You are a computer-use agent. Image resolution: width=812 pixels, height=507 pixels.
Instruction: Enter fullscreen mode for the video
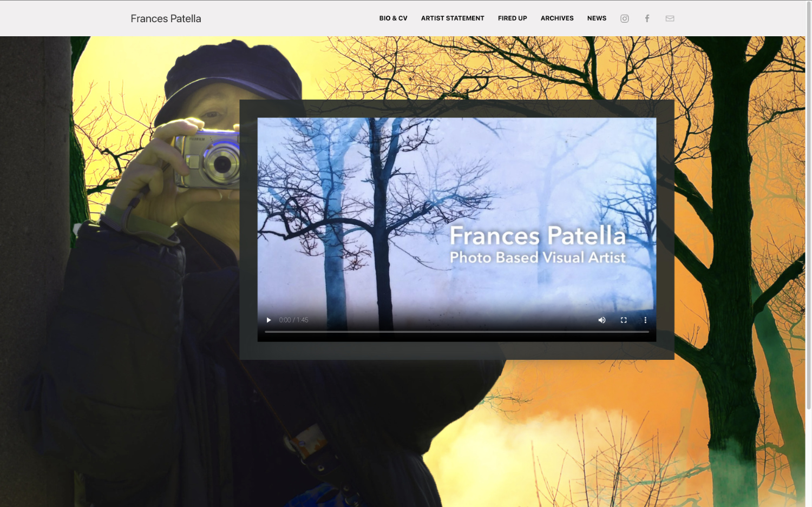coord(624,320)
